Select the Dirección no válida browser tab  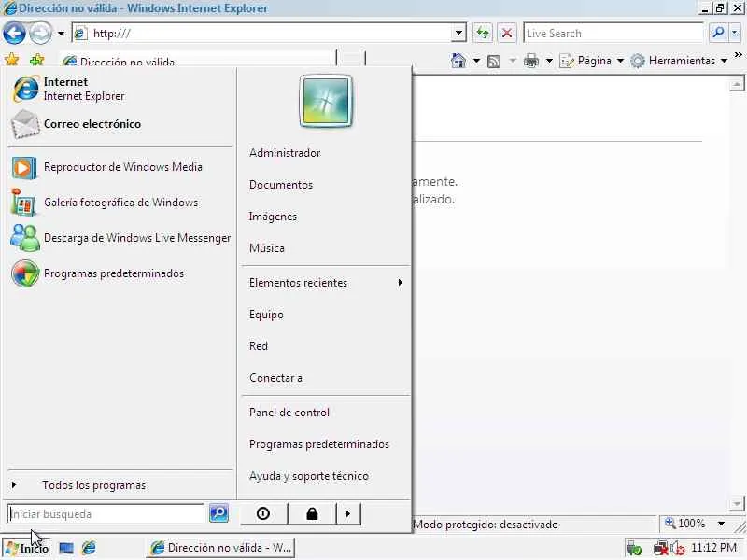198,60
